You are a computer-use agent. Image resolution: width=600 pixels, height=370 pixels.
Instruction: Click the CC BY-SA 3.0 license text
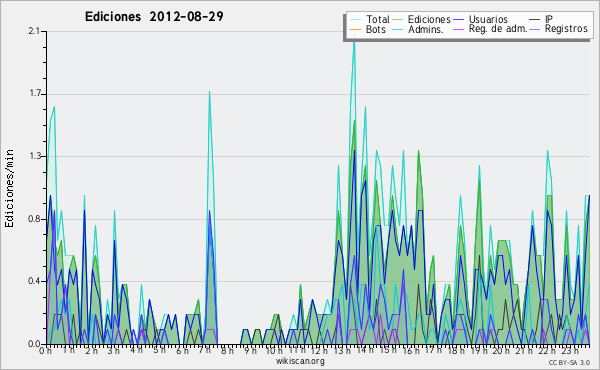coord(569,363)
